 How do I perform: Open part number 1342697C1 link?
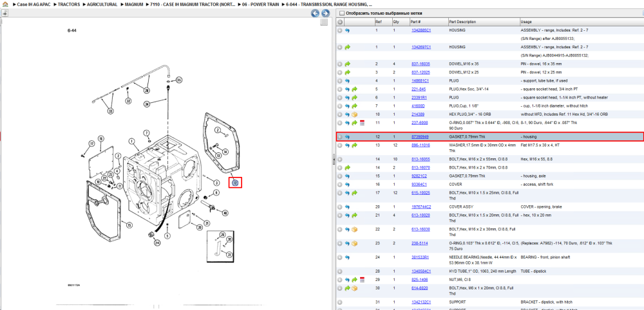(x=421, y=47)
